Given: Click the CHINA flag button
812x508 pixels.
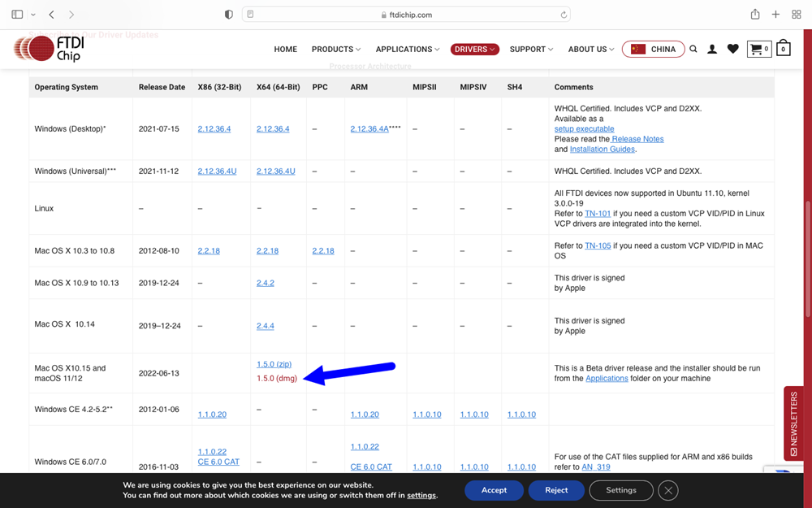Looking at the screenshot, I should pos(653,50).
